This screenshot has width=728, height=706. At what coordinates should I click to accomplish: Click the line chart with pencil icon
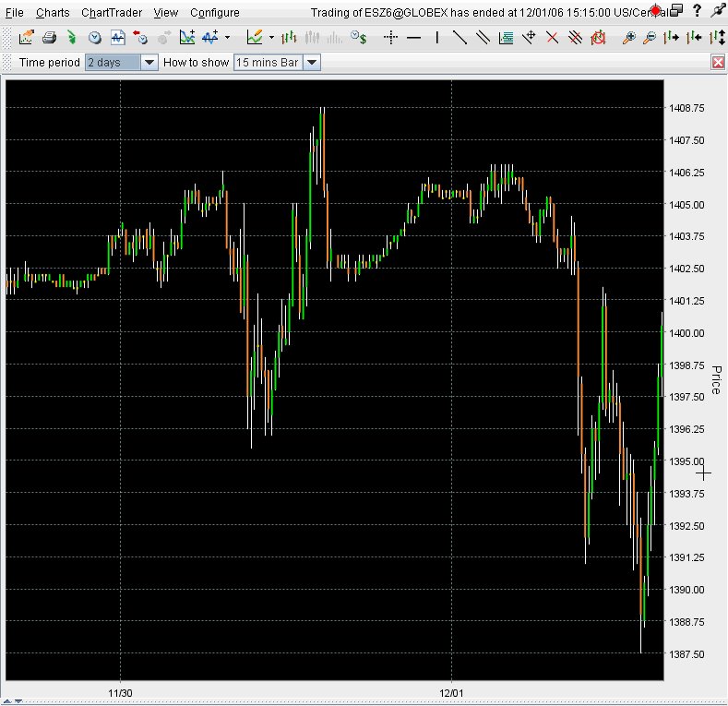(x=255, y=37)
